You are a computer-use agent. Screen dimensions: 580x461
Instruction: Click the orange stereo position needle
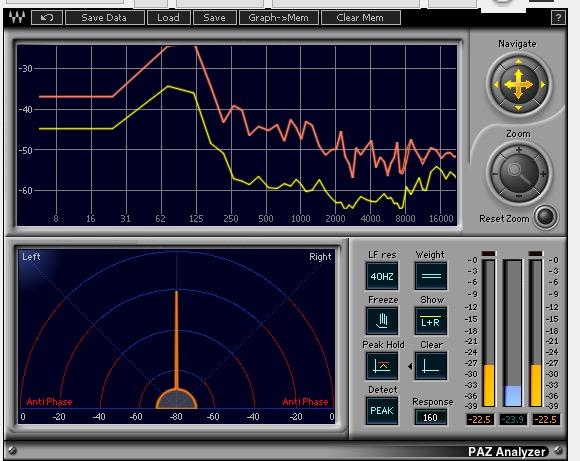pos(176,340)
